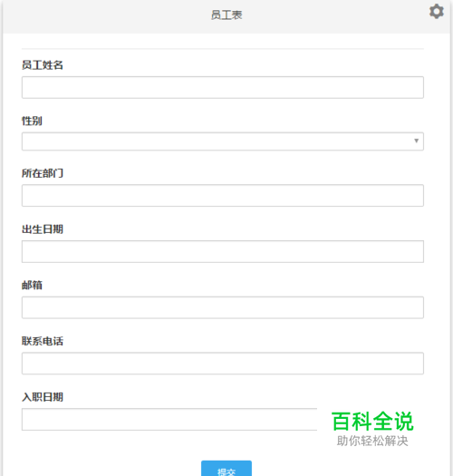Click the 所在部门 label
Image resolution: width=453 pixels, height=476 pixels.
coord(43,173)
